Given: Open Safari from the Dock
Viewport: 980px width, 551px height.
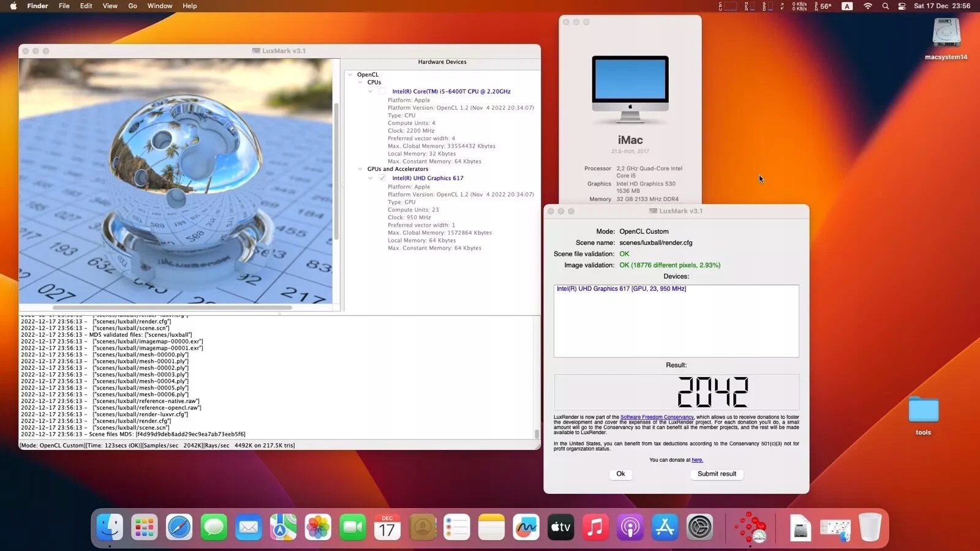Looking at the screenshot, I should point(179,527).
